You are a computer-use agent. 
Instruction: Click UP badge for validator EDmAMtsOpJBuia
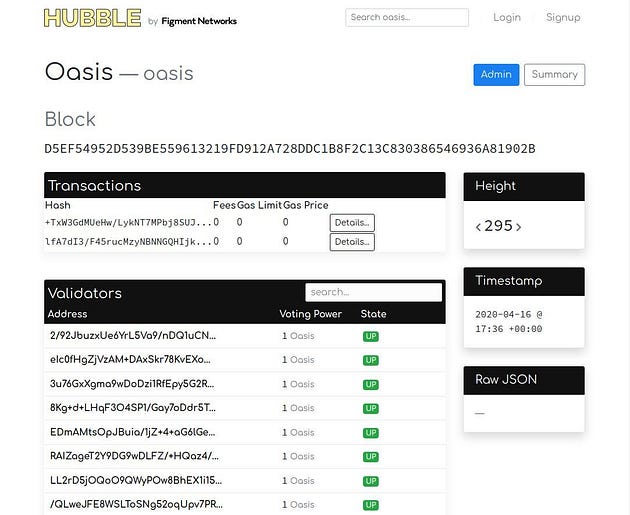pos(370,433)
